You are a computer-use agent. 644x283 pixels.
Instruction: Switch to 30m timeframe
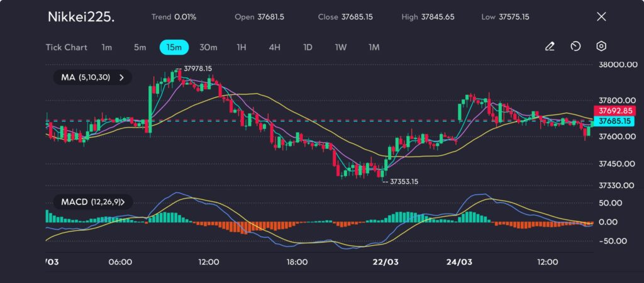(x=208, y=47)
